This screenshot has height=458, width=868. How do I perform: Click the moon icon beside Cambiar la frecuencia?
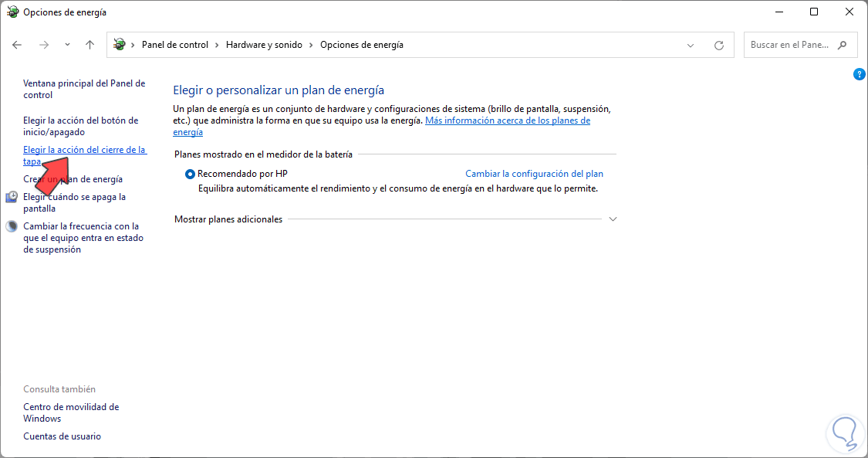(12, 226)
